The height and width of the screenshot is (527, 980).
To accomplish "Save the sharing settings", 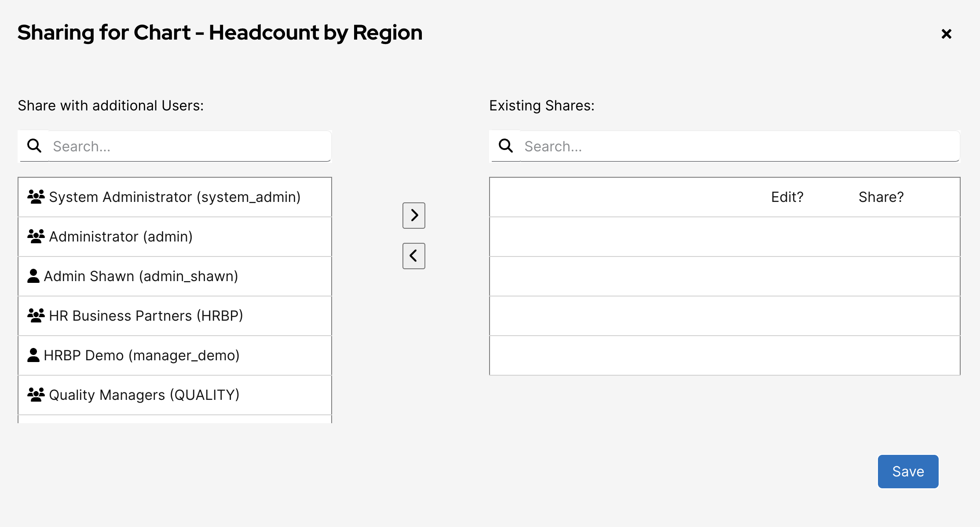I will click(908, 472).
